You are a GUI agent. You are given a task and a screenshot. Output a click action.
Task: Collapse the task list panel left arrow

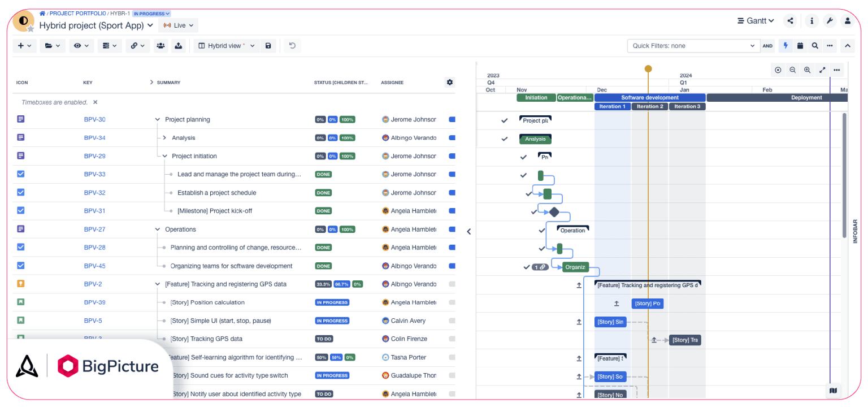coord(468,231)
